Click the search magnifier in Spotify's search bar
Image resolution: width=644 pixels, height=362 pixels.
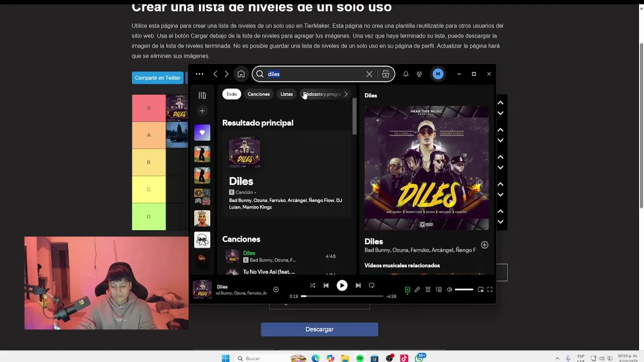(x=260, y=74)
